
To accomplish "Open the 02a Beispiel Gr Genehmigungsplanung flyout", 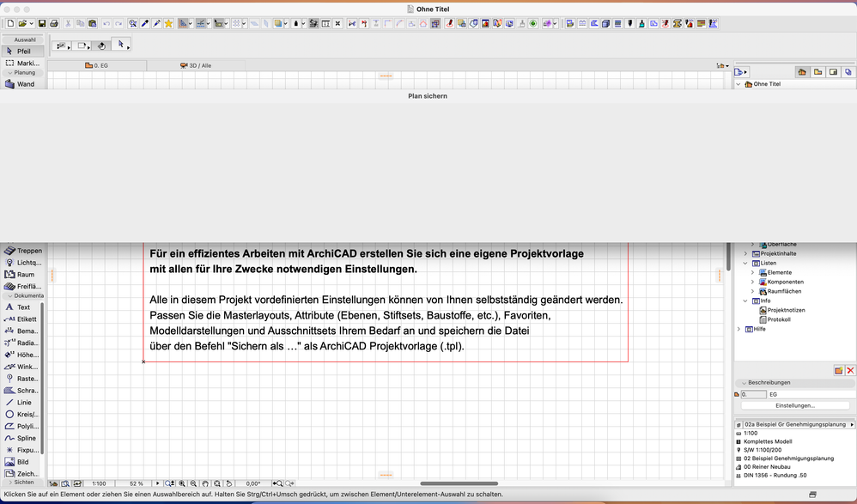I will tap(852, 424).
